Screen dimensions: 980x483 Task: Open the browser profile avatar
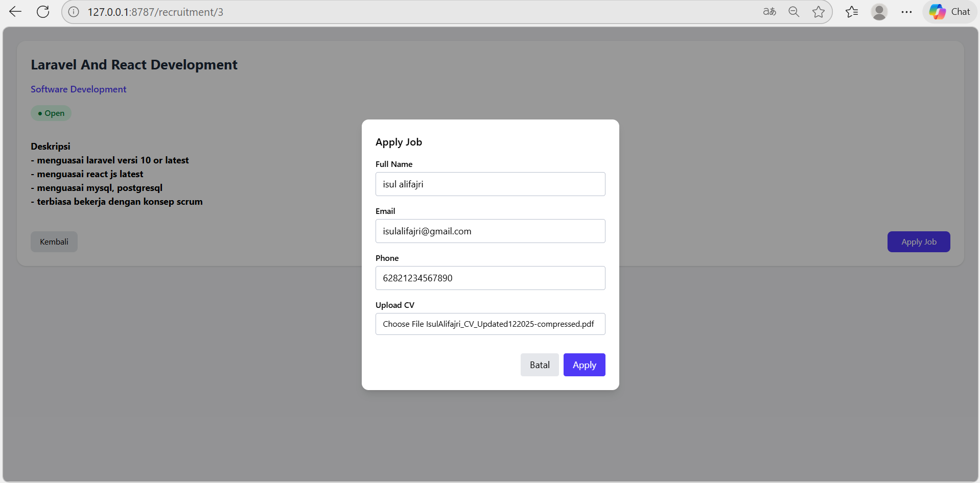coord(879,12)
